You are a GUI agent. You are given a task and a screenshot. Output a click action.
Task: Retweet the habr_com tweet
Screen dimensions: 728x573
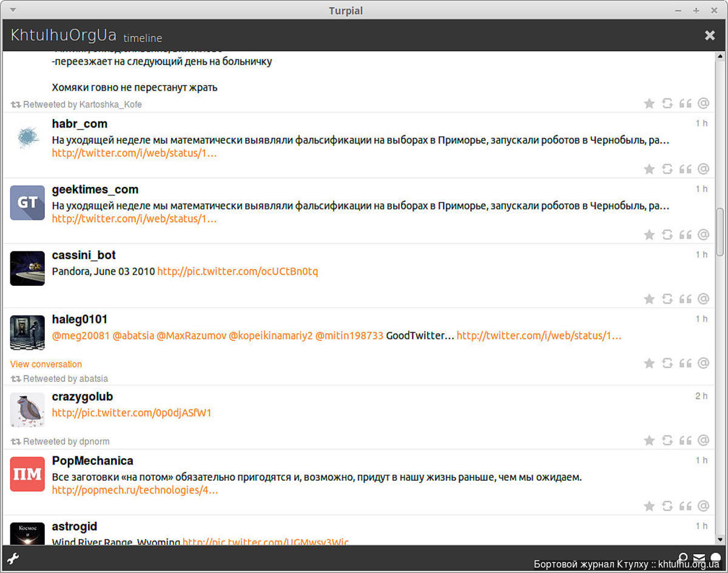(x=667, y=169)
